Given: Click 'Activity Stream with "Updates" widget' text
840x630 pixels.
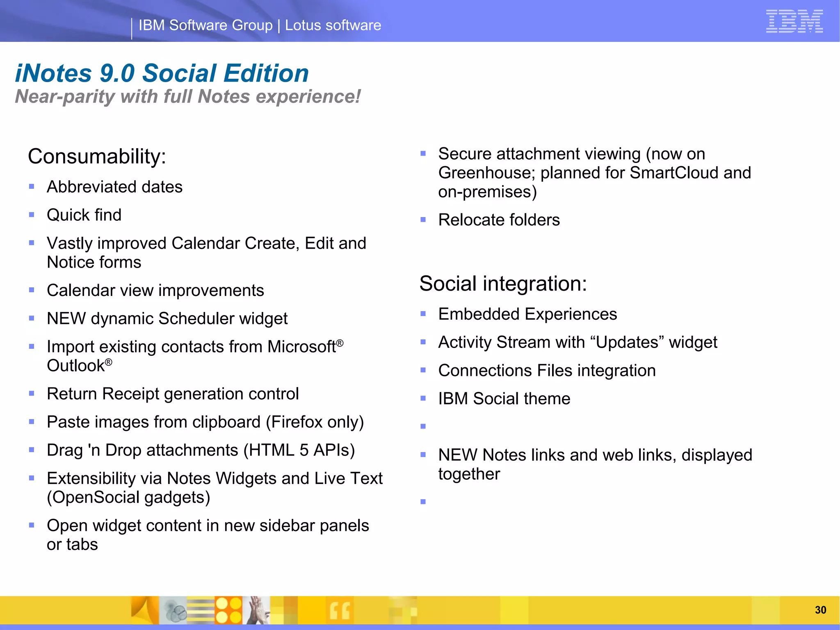Looking at the screenshot, I should [577, 342].
